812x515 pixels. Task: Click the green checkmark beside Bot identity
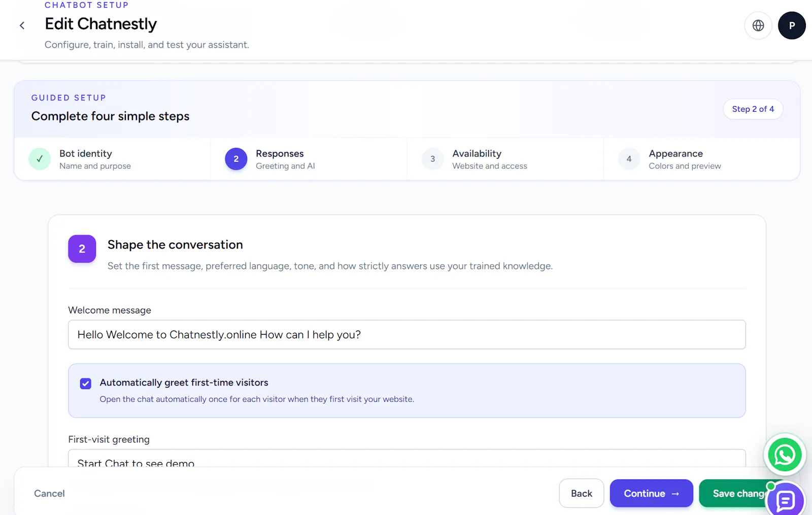(40, 159)
